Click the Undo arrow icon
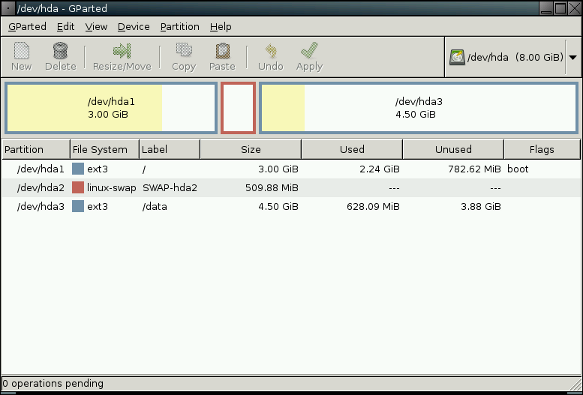The width and height of the screenshot is (583, 395). click(271, 51)
